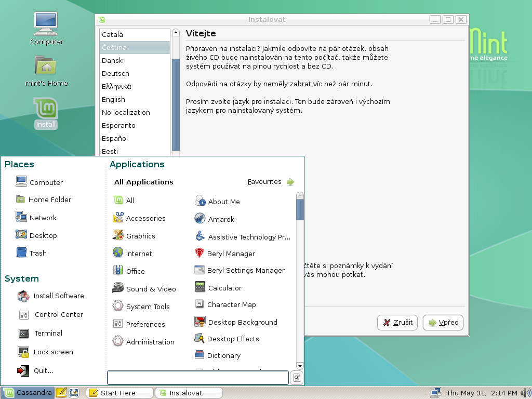Select the Sound & Video category

coord(144,289)
